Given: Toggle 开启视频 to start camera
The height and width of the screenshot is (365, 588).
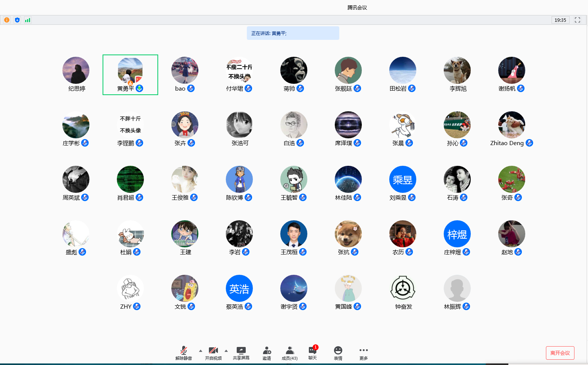Looking at the screenshot, I should [213, 353].
